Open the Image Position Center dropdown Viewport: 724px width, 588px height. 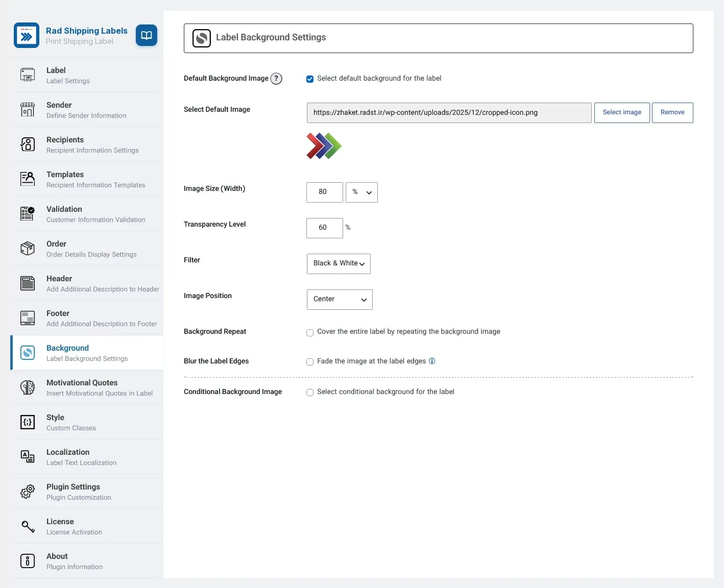point(340,300)
